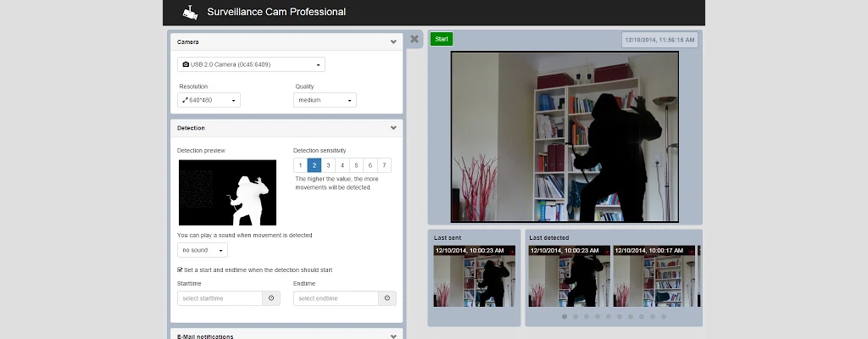The height and width of the screenshot is (339, 868).
Task: Delete Last detected 10:00:23 AM via red icon
Action: 606,251
